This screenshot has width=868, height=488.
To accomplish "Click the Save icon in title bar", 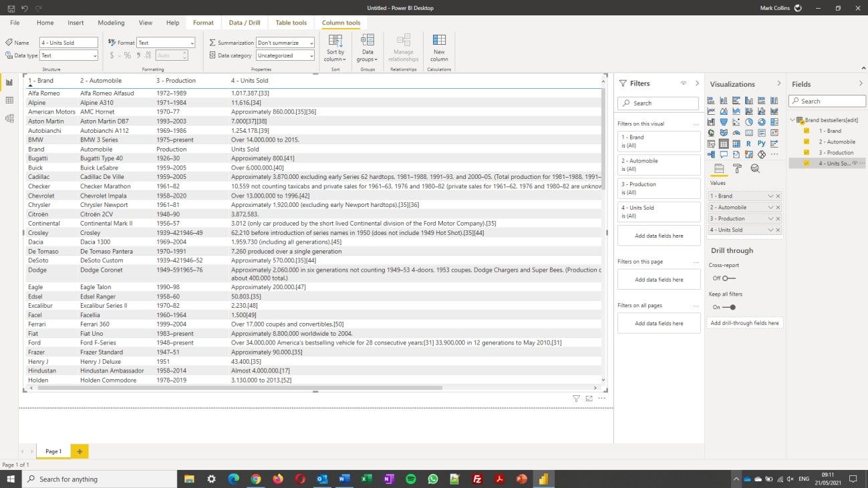I will (11, 8).
